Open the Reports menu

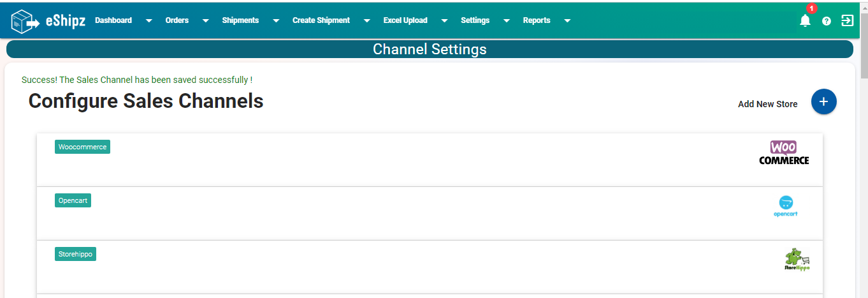point(537,20)
